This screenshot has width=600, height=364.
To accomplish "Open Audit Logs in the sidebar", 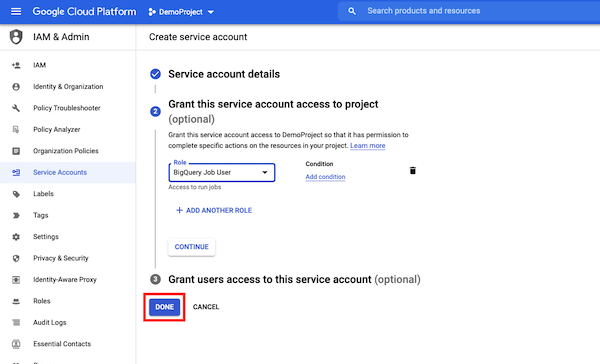I will point(68,322).
